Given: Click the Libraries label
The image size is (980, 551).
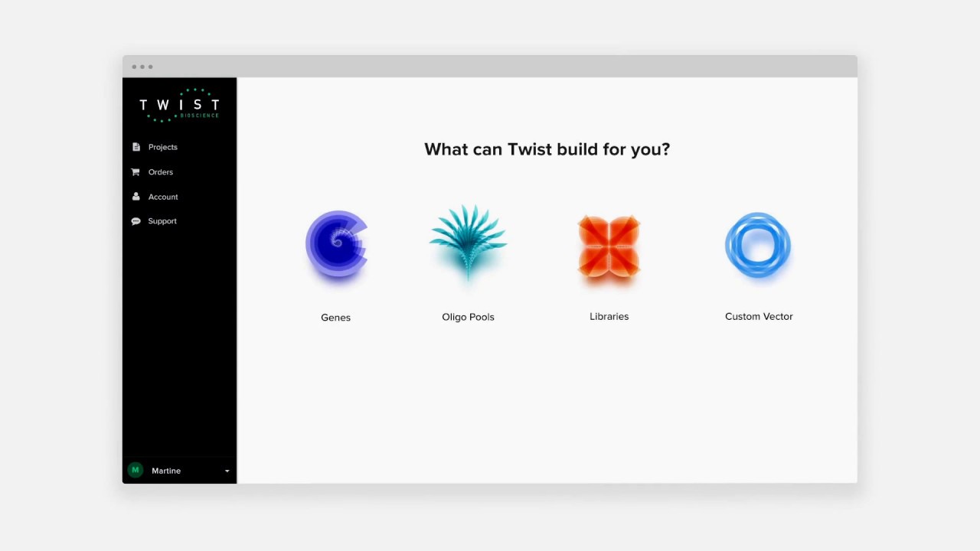Looking at the screenshot, I should click(609, 316).
